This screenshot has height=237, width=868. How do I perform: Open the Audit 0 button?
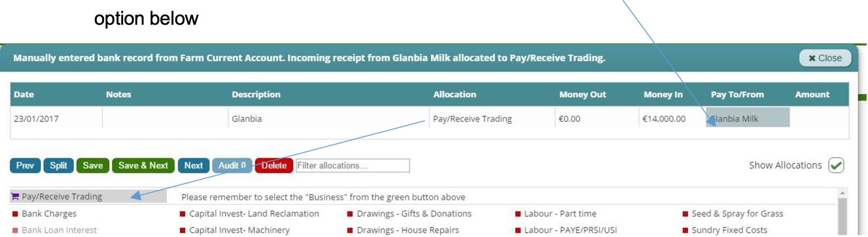click(232, 165)
